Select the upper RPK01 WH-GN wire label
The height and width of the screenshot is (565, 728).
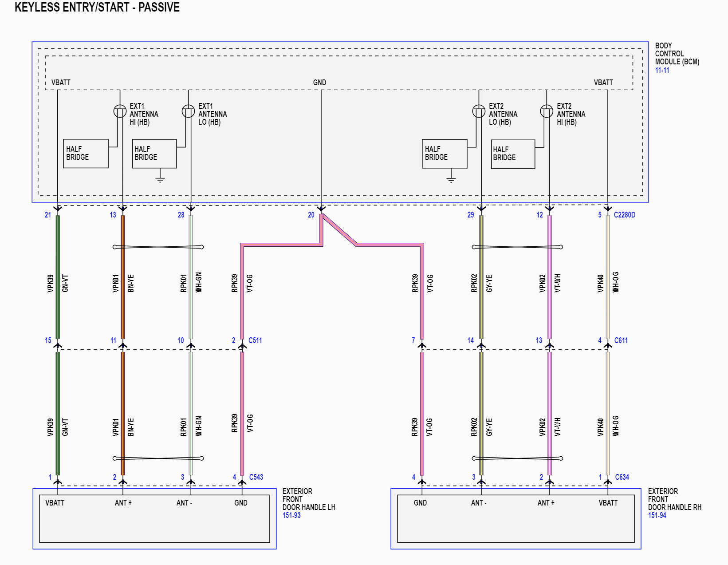coord(191,283)
